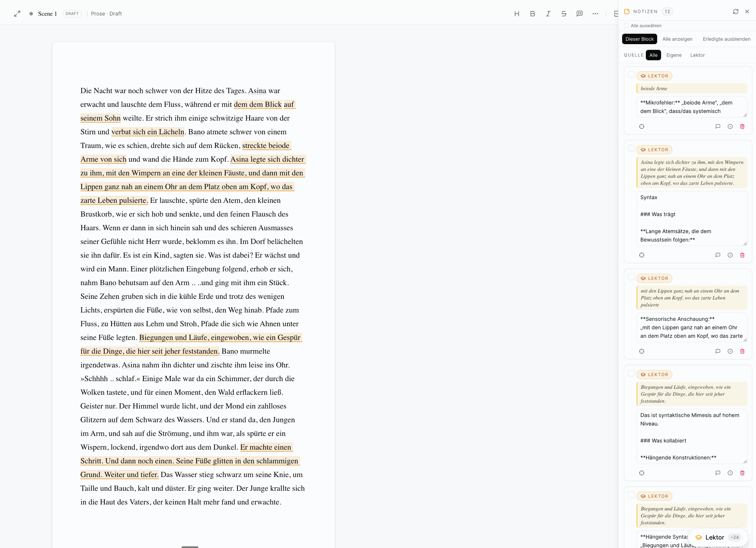756x548 pixels.
Task: Open the more options ellipsis menu
Action: pyautogui.click(x=595, y=14)
